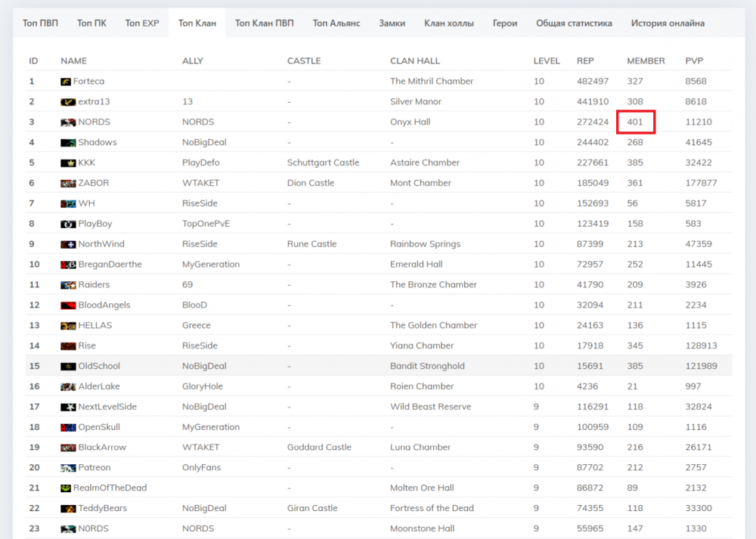Switch to the Топ ПВП tab
Viewport: 756px width, 539px height.
click(x=40, y=23)
